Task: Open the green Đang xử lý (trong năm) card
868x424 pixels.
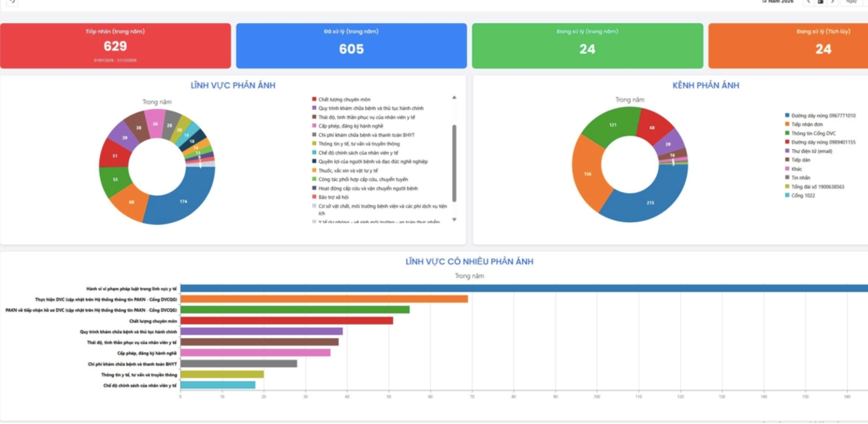Action: 587,46
